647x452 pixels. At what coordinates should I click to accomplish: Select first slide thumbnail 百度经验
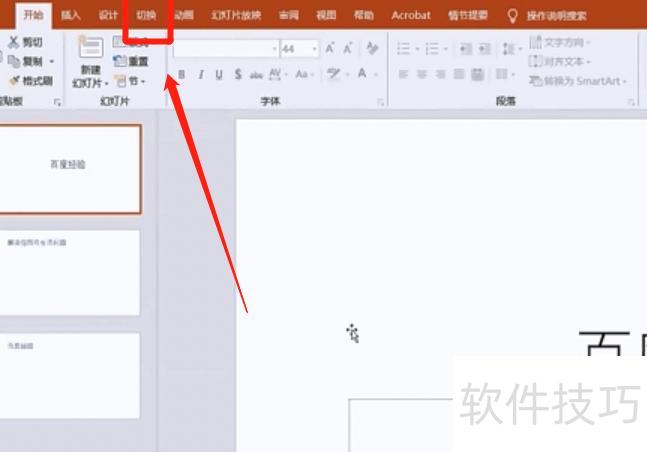(70, 169)
